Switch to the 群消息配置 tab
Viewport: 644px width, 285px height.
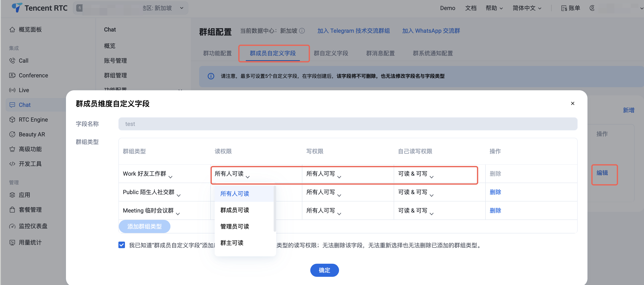click(380, 53)
